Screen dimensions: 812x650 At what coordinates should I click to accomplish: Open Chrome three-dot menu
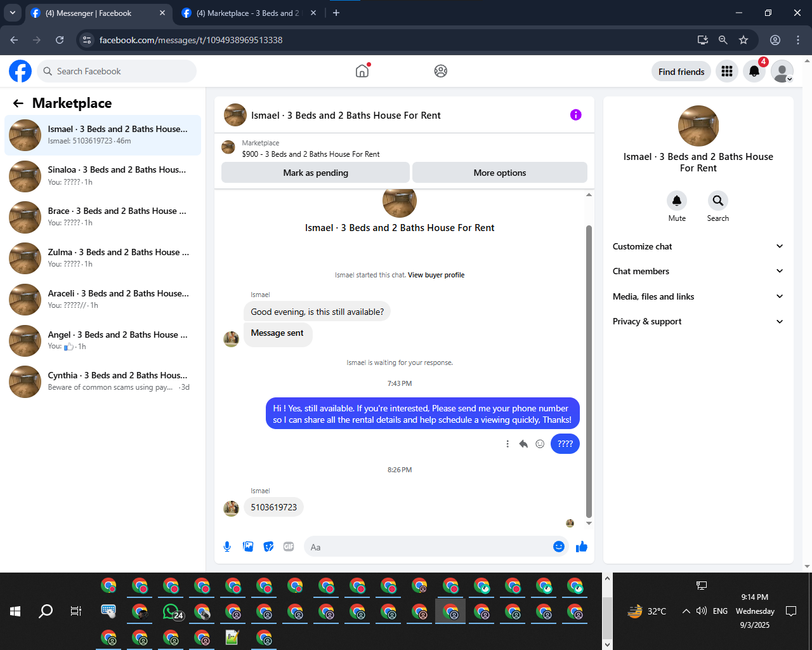pyautogui.click(x=798, y=40)
